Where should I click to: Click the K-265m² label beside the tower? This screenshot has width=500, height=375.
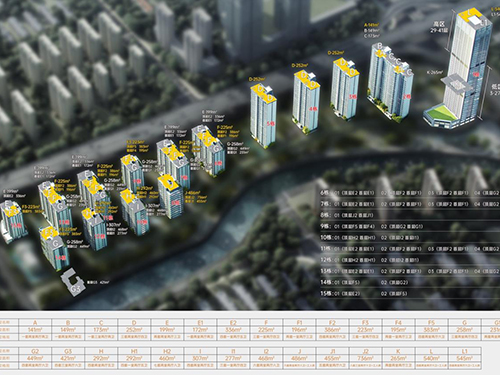(x=434, y=72)
